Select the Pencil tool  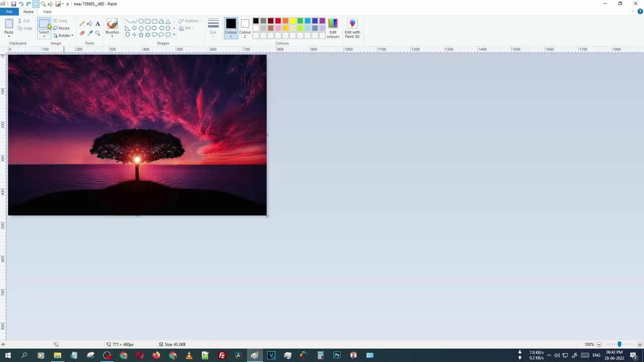(x=82, y=24)
